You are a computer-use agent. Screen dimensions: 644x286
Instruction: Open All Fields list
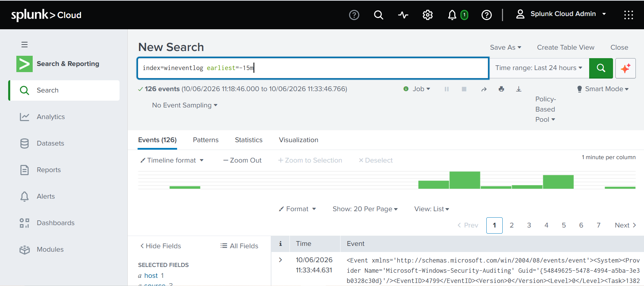[239, 246]
